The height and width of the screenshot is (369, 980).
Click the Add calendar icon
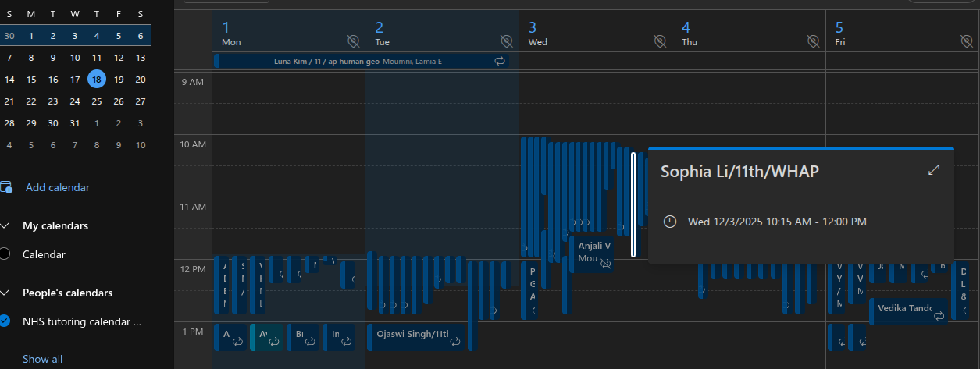pyautogui.click(x=6, y=187)
